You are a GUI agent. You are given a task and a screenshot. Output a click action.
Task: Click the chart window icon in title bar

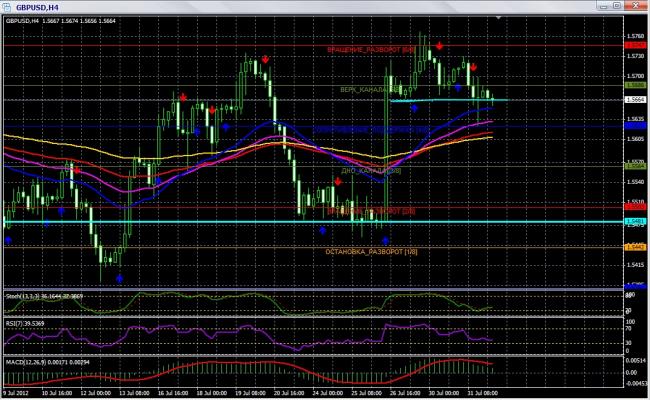7,6
